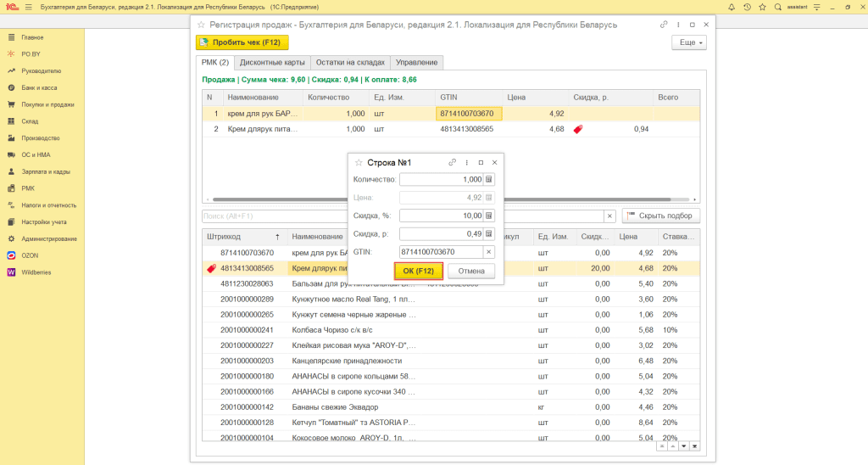Open Зарплата и кадры section
Image resolution: width=868 pixels, height=465 pixels.
point(46,171)
